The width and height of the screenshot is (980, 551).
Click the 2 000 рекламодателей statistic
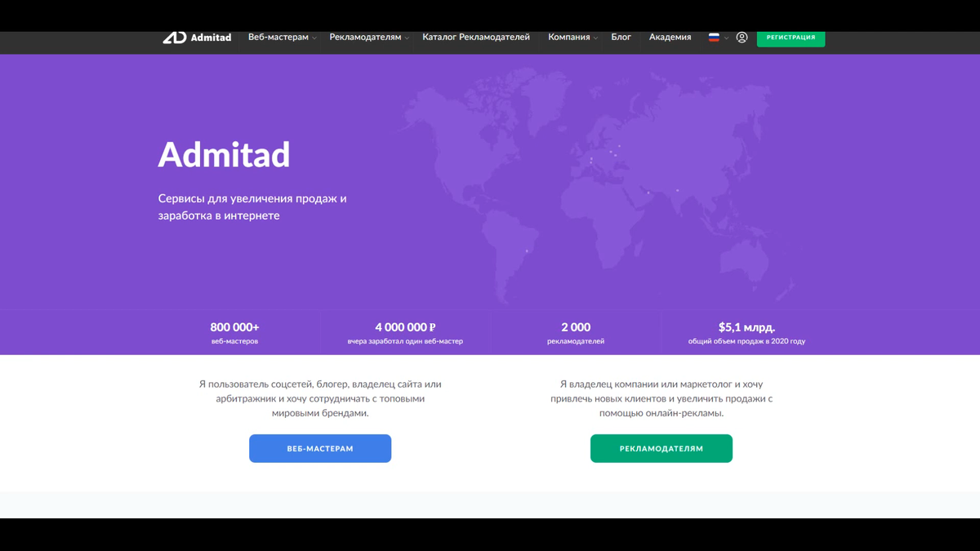pos(574,332)
